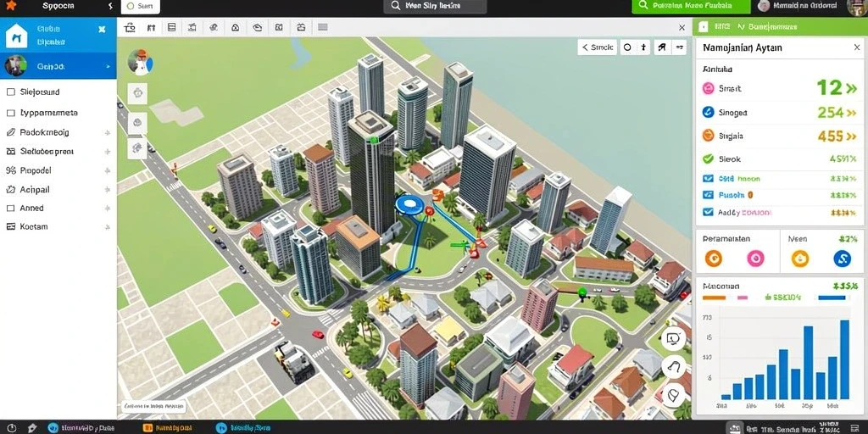The height and width of the screenshot is (434, 868).
Task: Click the green button in top bar
Action: [x=692, y=6]
